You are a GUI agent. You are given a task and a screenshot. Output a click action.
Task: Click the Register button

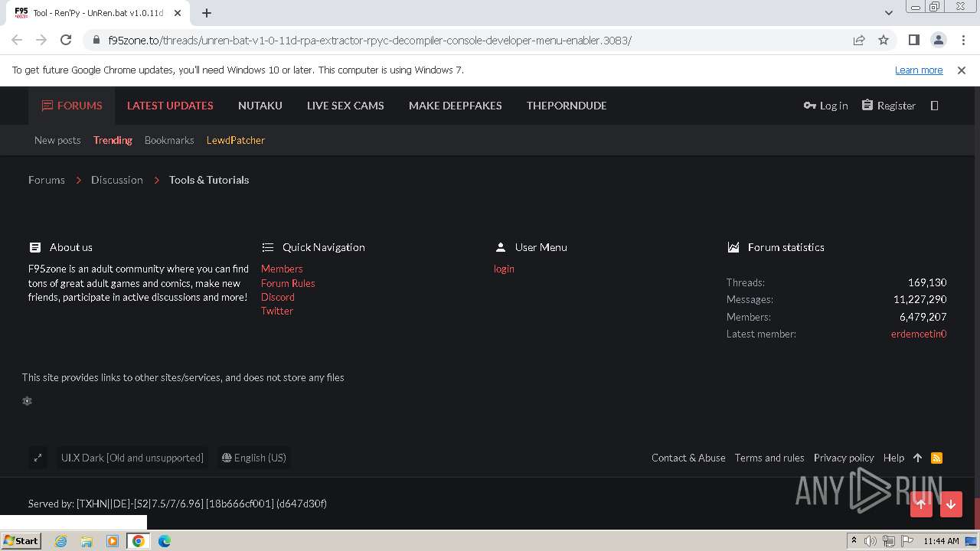(888, 106)
